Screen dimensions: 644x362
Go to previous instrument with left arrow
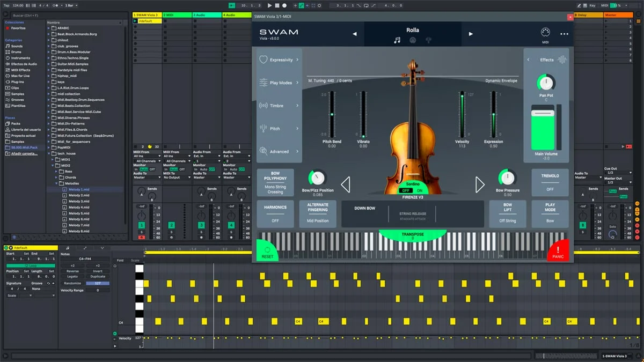coord(354,34)
